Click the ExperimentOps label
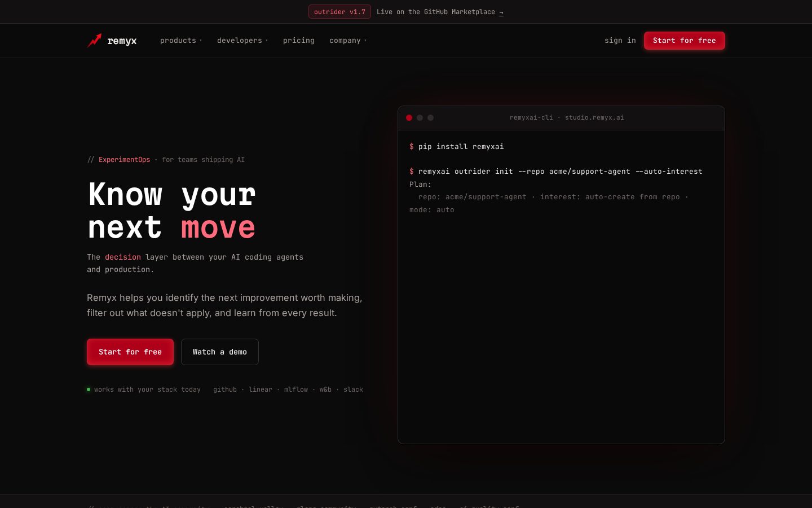The width and height of the screenshot is (812, 508). (x=125, y=160)
